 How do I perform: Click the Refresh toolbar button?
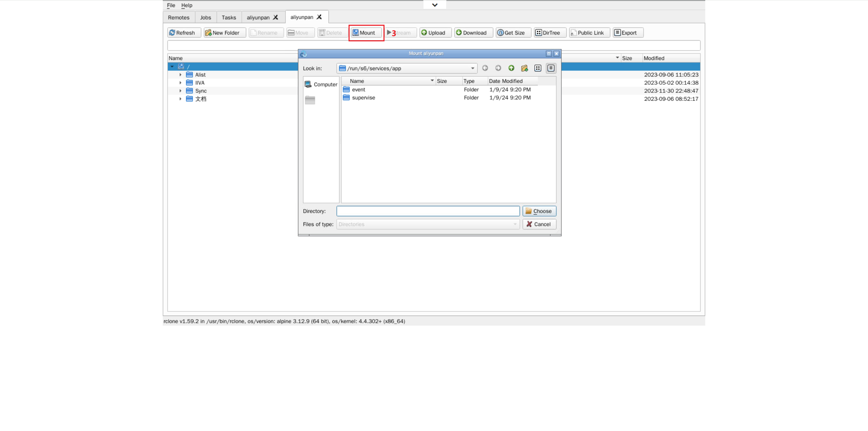click(x=184, y=33)
